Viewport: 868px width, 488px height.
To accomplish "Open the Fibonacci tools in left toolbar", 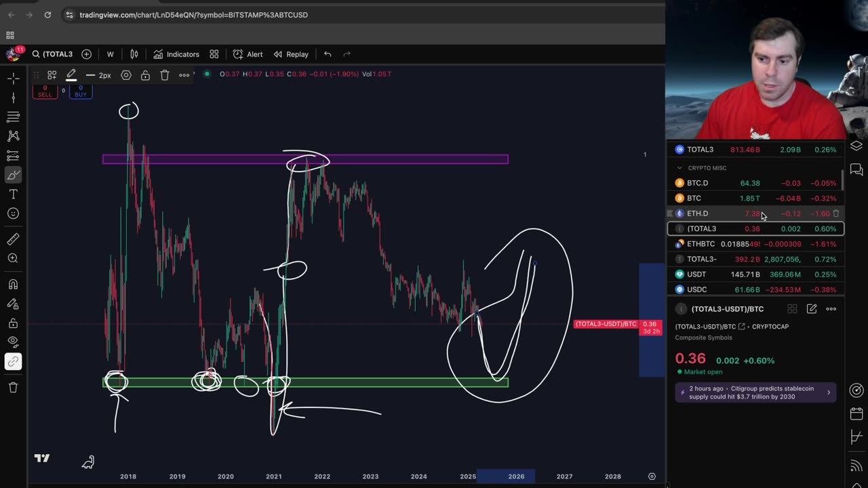I will [13, 117].
